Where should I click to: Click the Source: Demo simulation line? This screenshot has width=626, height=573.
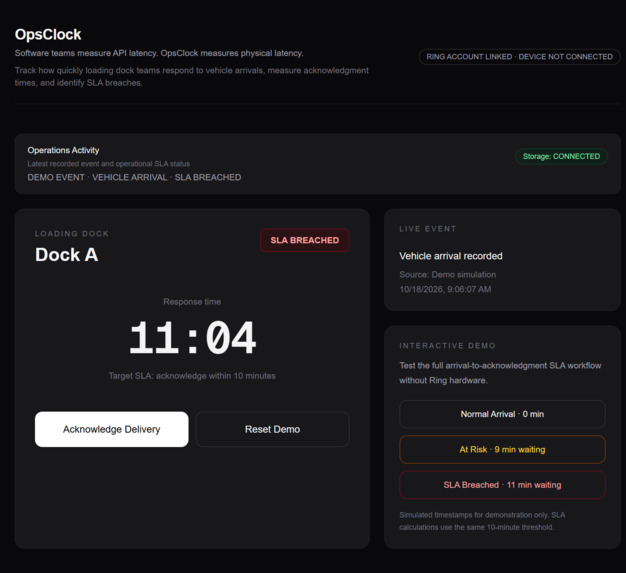point(448,275)
